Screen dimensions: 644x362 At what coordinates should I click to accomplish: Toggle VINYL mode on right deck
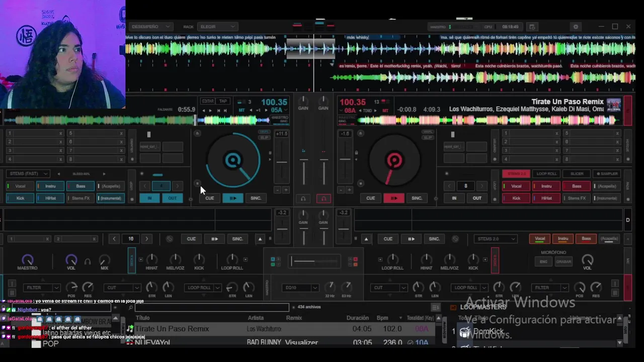(x=428, y=132)
